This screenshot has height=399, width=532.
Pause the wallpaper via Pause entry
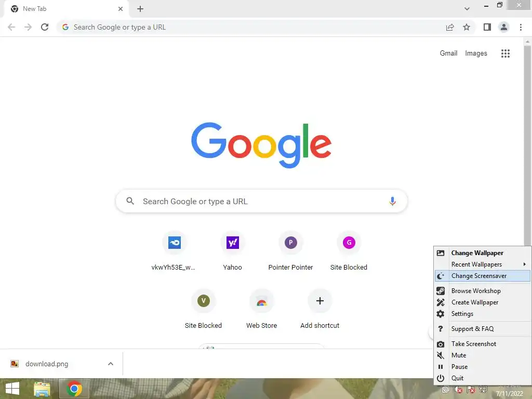[483, 367]
